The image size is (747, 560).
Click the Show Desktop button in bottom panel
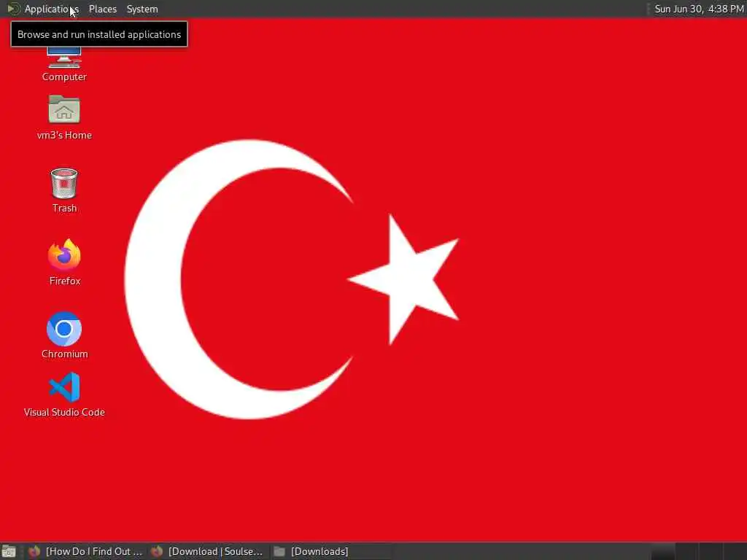[9, 551]
